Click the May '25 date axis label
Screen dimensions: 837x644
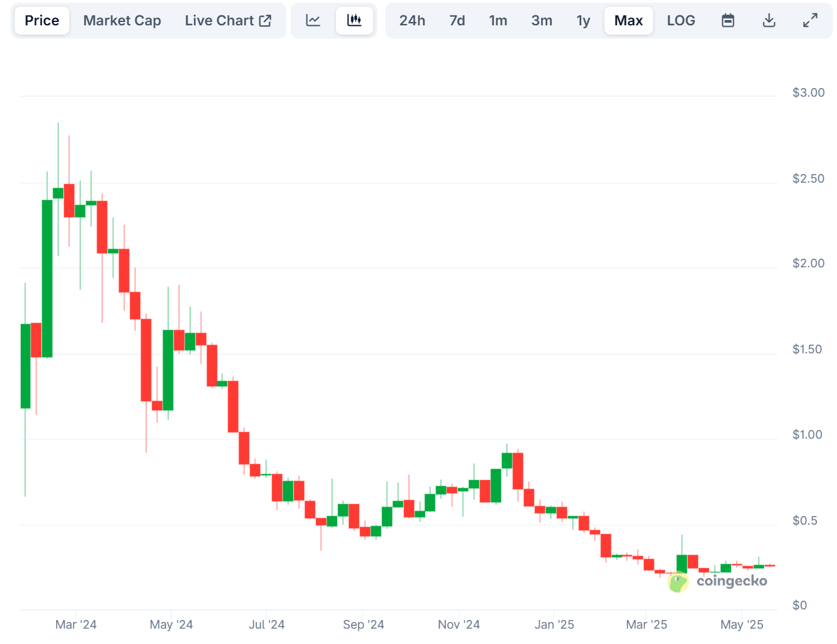(x=742, y=625)
